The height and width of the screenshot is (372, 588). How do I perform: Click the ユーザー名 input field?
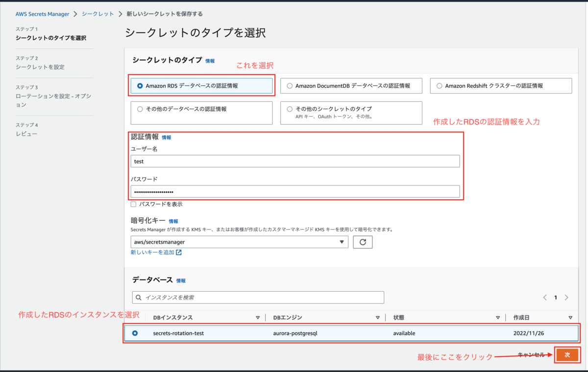295,162
